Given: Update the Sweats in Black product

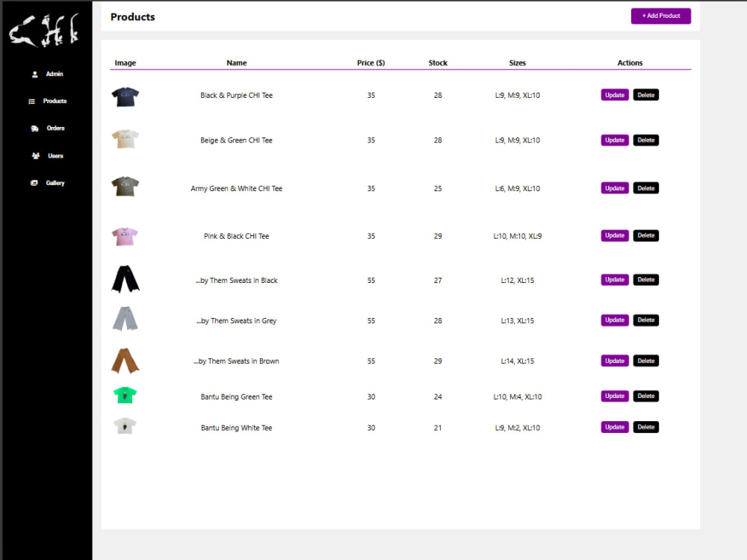Looking at the screenshot, I should click(615, 279).
